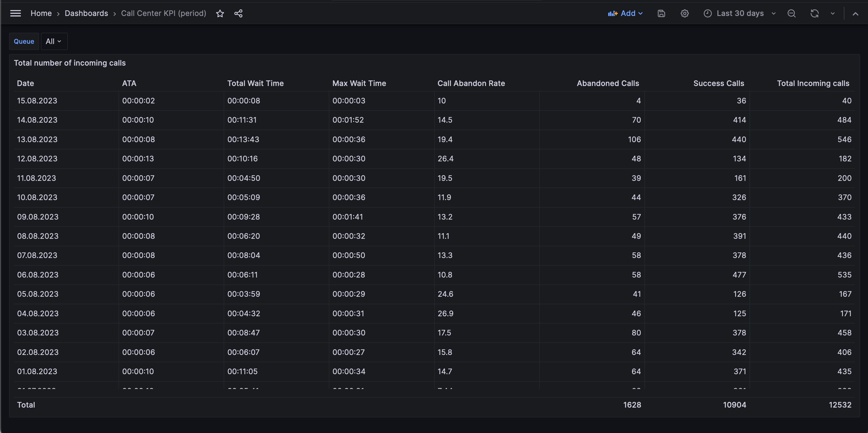The width and height of the screenshot is (868, 433).
Task: Sort the table by Success Calls column
Action: pos(719,83)
